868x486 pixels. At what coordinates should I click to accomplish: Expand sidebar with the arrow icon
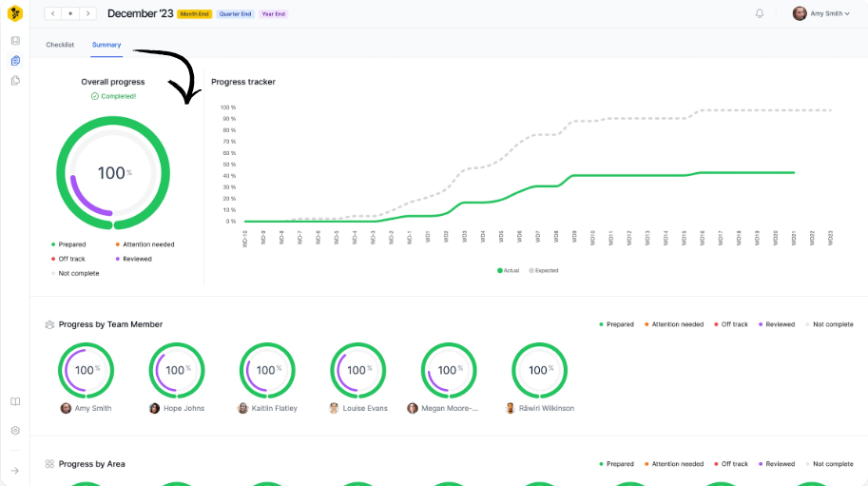click(15, 471)
